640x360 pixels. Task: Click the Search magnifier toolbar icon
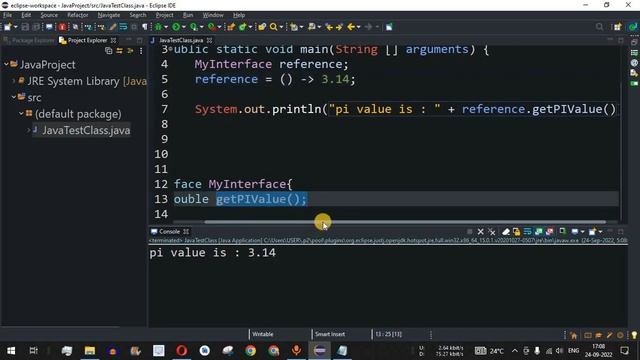(x=273, y=27)
